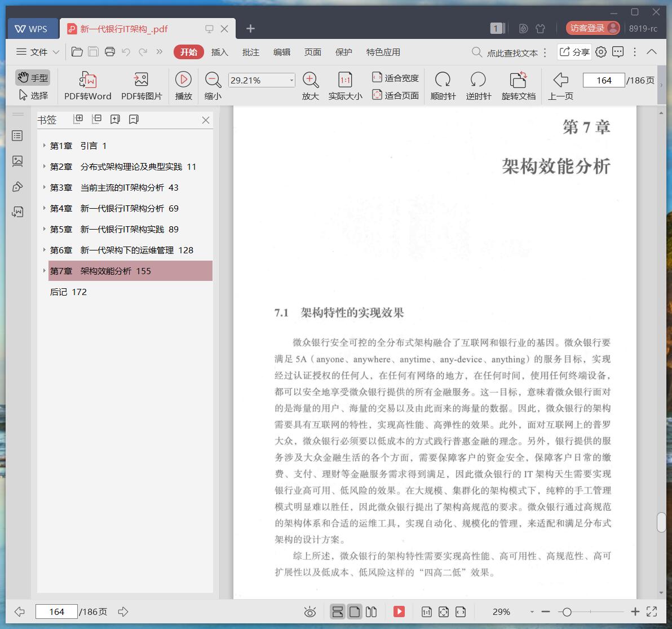
Task: Convert PDF to Word
Action: pos(87,86)
